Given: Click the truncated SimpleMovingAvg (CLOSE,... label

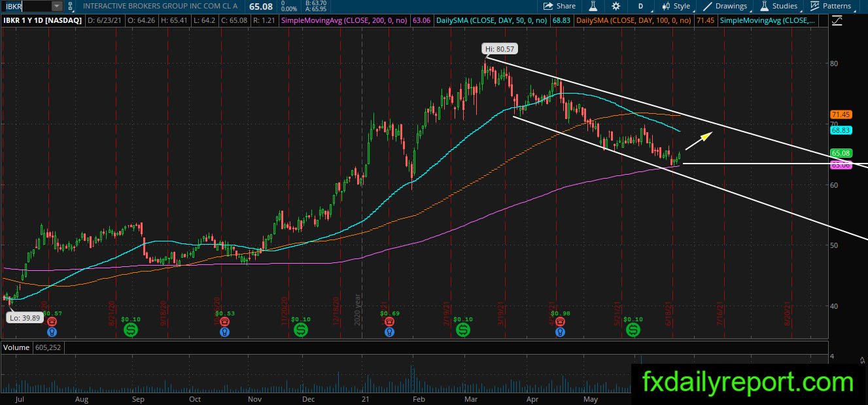Looking at the screenshot, I should pyautogui.click(x=768, y=20).
